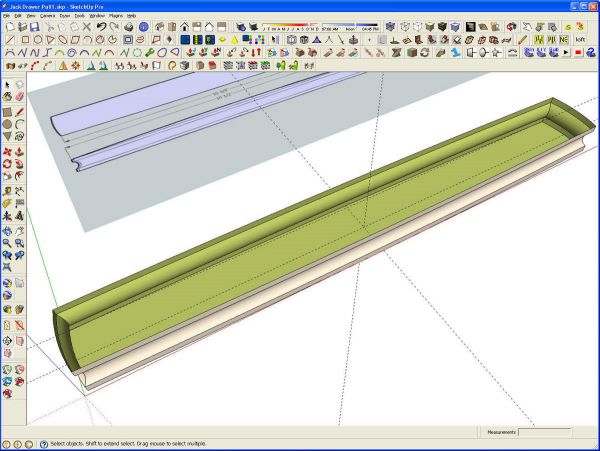
Task: Select the Paint Bucket tool
Action: tap(7, 97)
